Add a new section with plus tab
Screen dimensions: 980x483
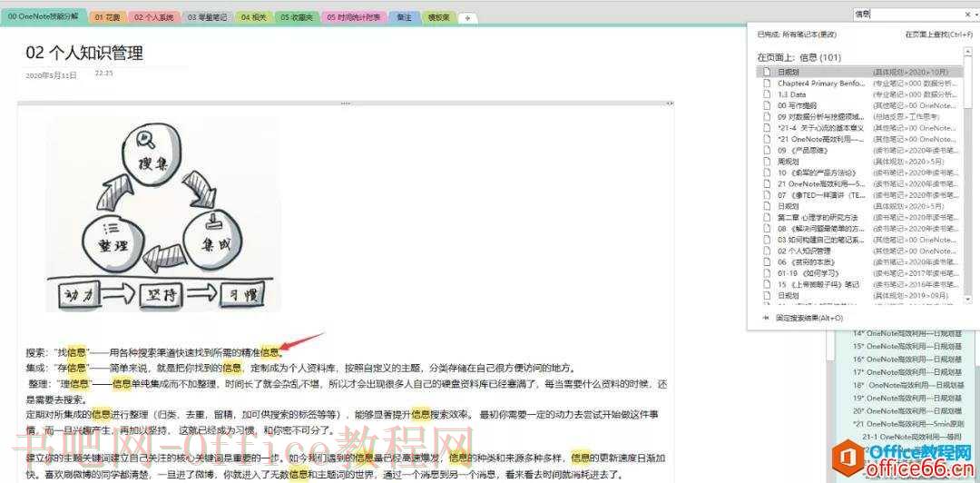[x=467, y=18]
